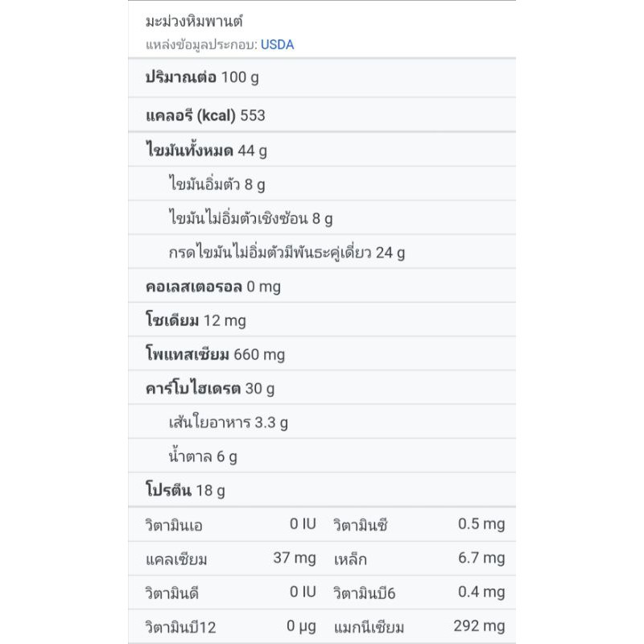The height and width of the screenshot is (644, 644).
Task: Click the กรดไขมันไม่อิ่มตัวมีพันธะคู่เดี่ยว 24 g line
Action: (287, 253)
